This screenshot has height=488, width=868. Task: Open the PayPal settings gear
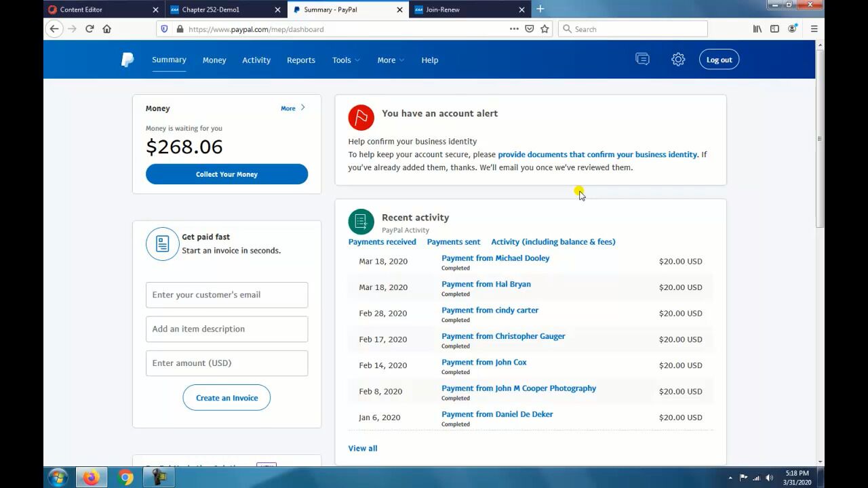pos(677,60)
